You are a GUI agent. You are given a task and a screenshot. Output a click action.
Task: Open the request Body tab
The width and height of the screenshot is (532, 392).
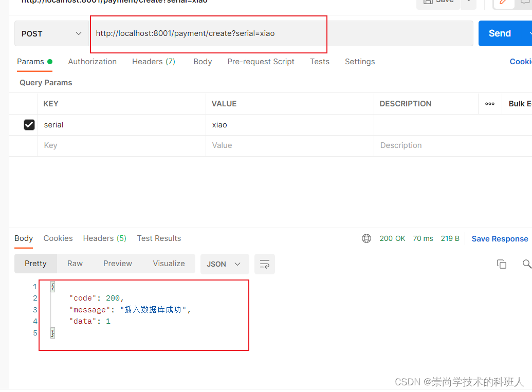[203, 62]
